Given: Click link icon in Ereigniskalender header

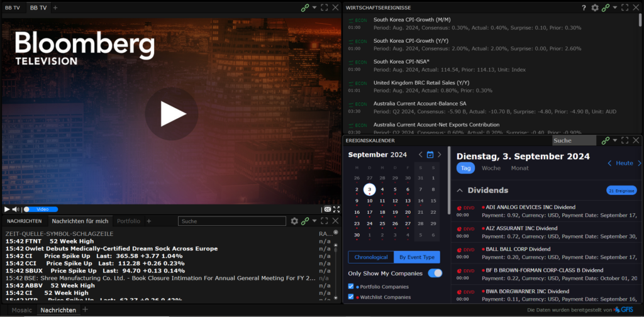Looking at the screenshot, I should pyautogui.click(x=606, y=140).
